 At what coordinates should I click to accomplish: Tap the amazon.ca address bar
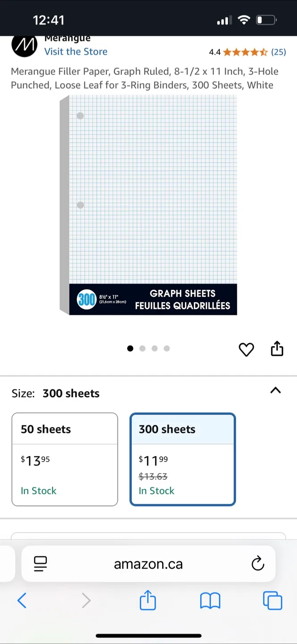(x=148, y=564)
